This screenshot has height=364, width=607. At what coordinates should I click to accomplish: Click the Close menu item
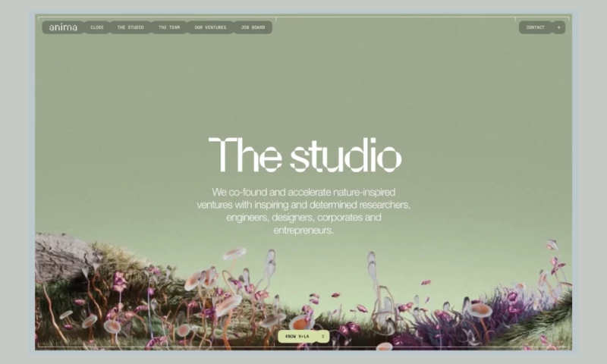[x=97, y=27]
